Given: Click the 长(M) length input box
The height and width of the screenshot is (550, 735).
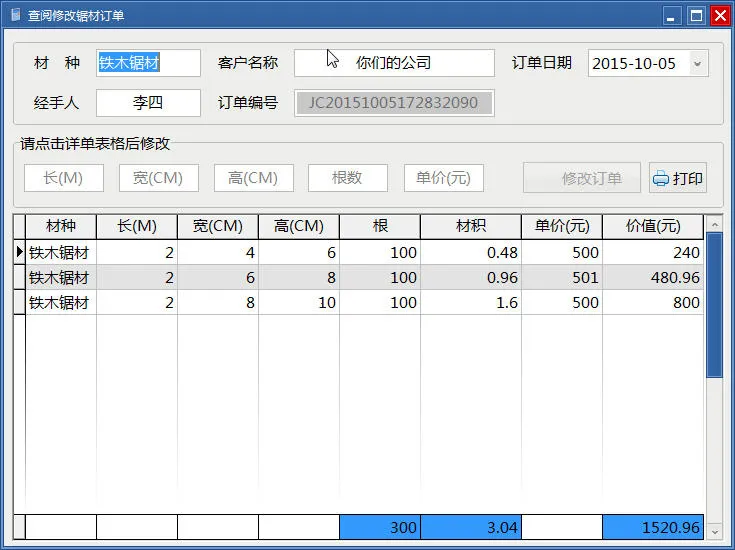Looking at the screenshot, I should point(63,178).
